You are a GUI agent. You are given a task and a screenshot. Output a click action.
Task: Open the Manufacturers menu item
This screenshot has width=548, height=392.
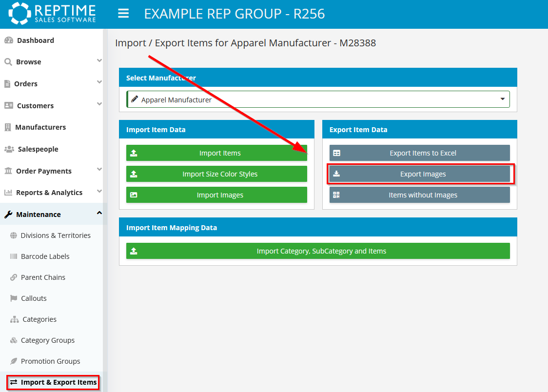click(52, 127)
